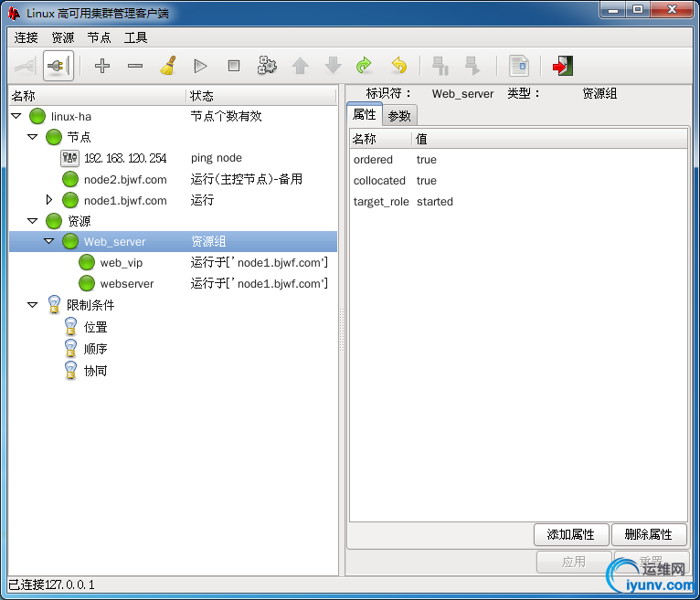Image resolution: width=700 pixels, height=600 pixels.
Task: Minimize the Linux 高可用集群管理客户端 window
Action: (x=613, y=10)
